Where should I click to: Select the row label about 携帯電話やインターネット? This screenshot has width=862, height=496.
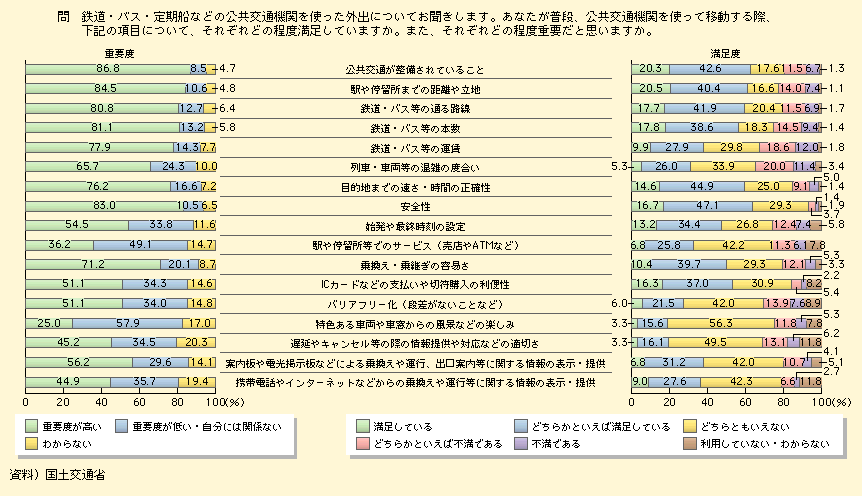coord(415,383)
